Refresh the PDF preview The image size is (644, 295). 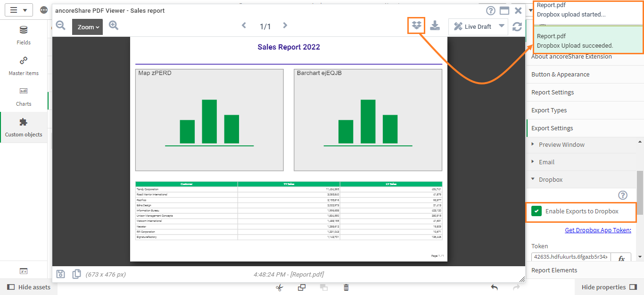pos(517,26)
